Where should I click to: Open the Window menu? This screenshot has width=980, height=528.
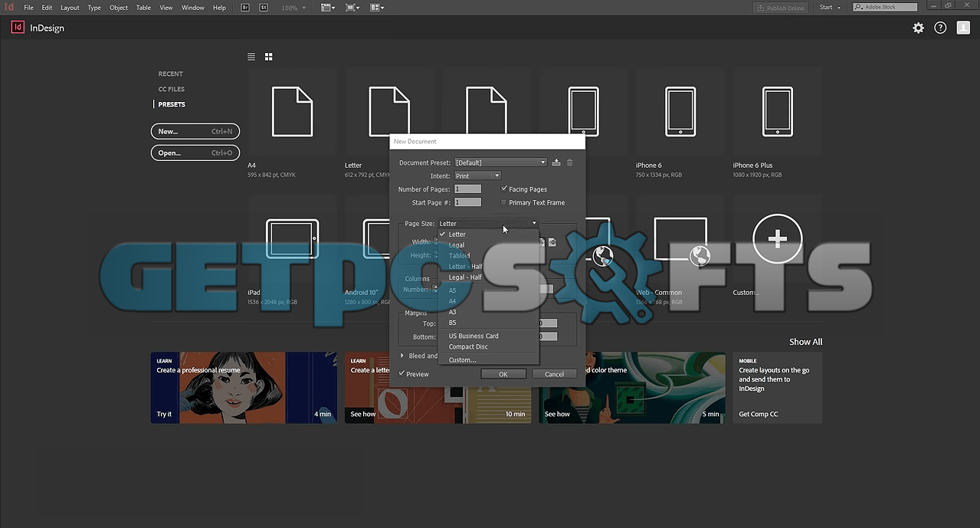tap(193, 8)
